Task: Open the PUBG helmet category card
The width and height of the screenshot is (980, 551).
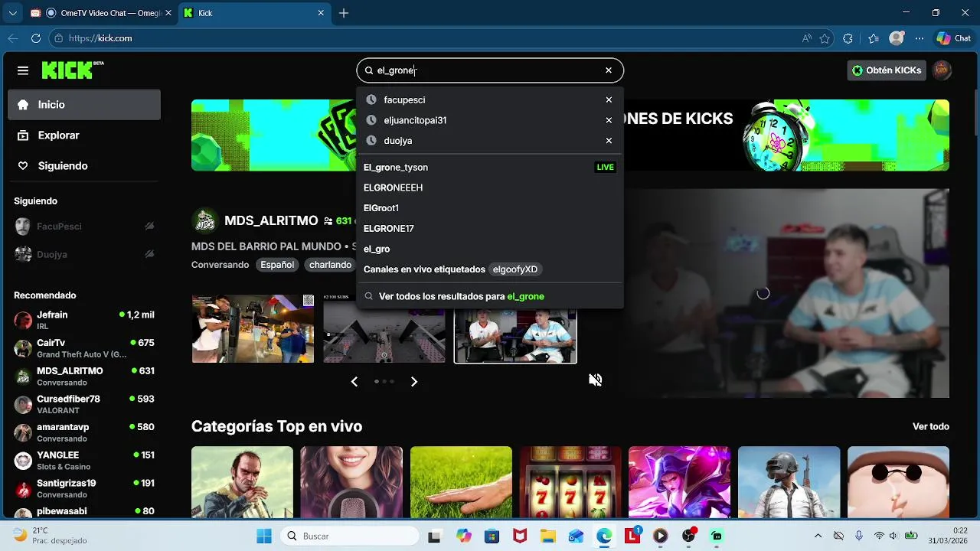Action: pos(789,482)
